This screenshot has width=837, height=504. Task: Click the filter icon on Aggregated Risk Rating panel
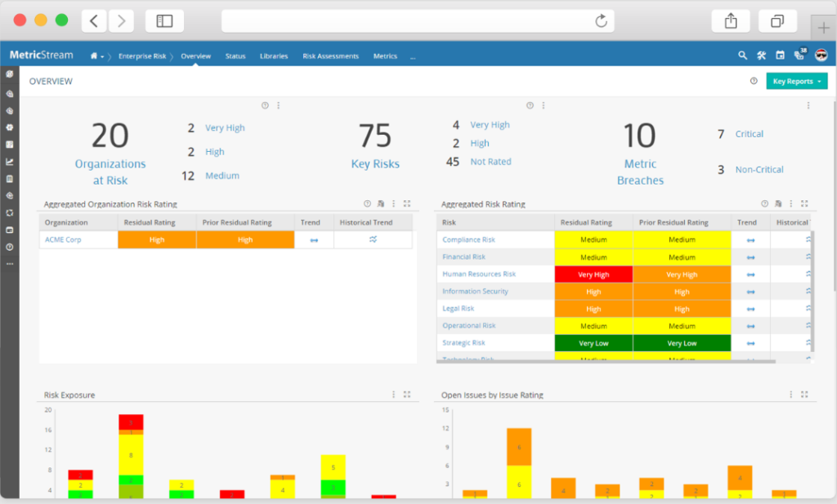[777, 203]
